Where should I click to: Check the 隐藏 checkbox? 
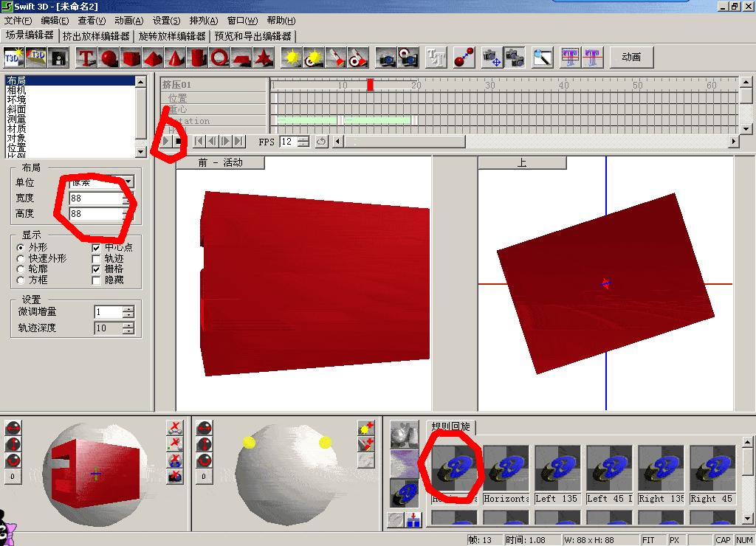[x=96, y=280]
